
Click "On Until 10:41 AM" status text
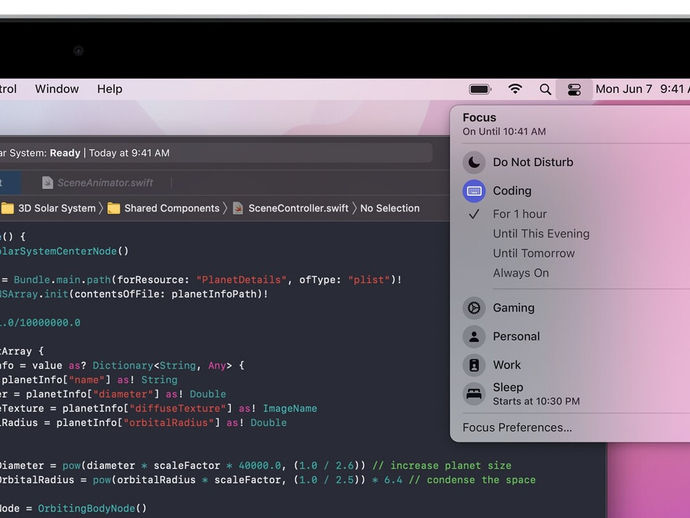point(504,132)
